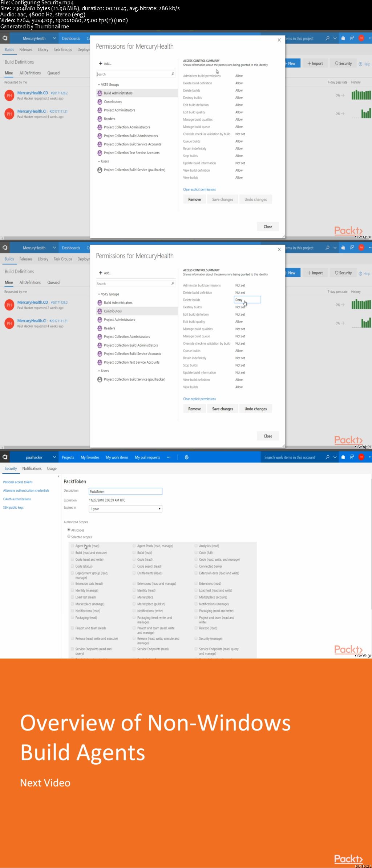372x868 pixels.
Task: Check the Release (read) scope
Action: click(x=196, y=628)
